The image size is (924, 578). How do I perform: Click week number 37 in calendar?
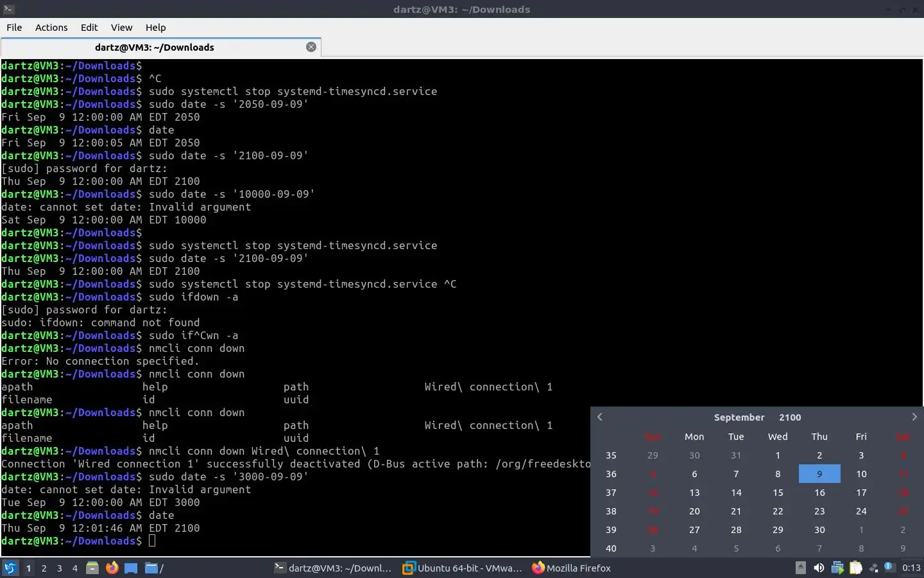click(x=611, y=493)
